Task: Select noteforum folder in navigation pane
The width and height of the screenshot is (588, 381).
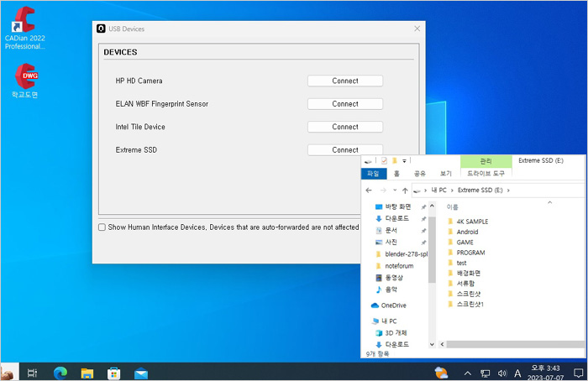Action: [x=395, y=266]
